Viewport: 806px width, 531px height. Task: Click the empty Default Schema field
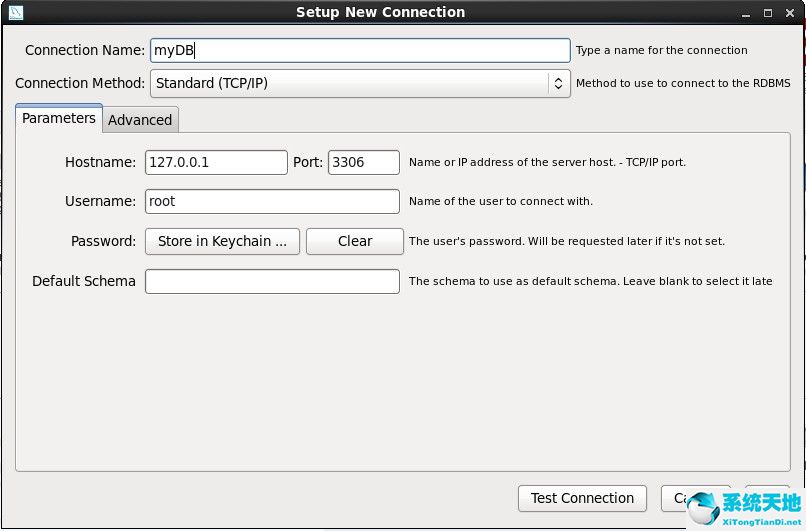pos(272,282)
